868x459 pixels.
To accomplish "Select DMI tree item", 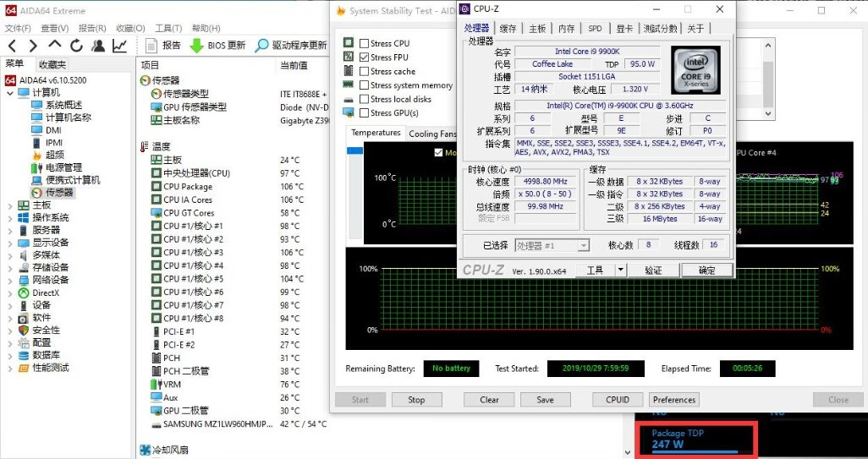I will click(46, 130).
